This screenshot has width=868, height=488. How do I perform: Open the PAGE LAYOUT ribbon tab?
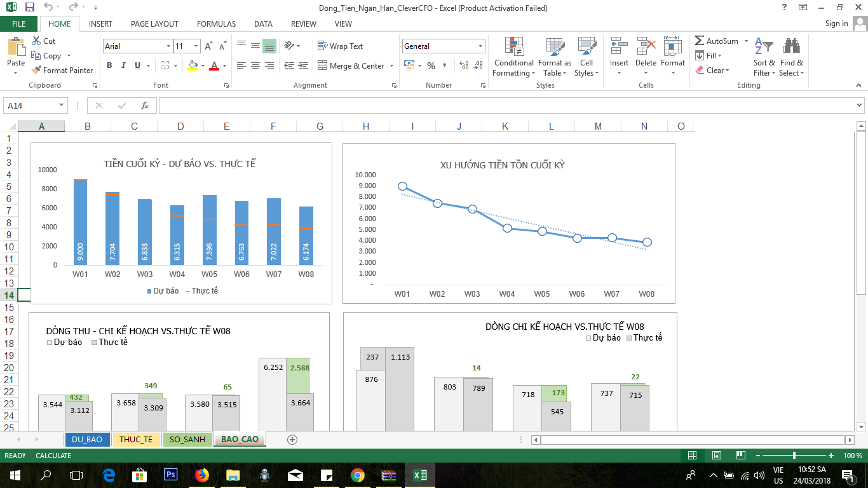tap(154, 24)
